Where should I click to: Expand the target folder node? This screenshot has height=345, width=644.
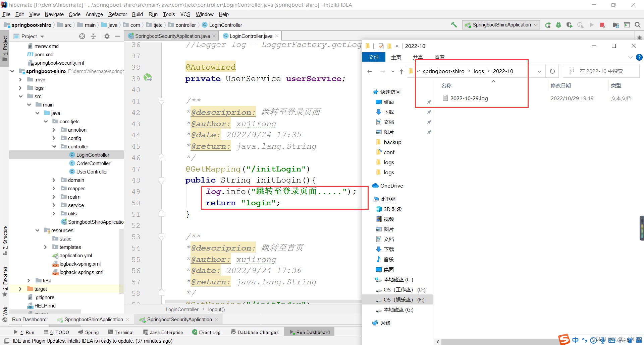tap(20, 289)
